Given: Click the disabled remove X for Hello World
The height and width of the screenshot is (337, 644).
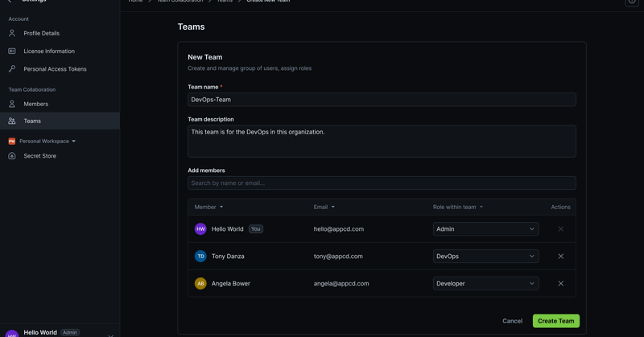Looking at the screenshot, I should [x=560, y=229].
